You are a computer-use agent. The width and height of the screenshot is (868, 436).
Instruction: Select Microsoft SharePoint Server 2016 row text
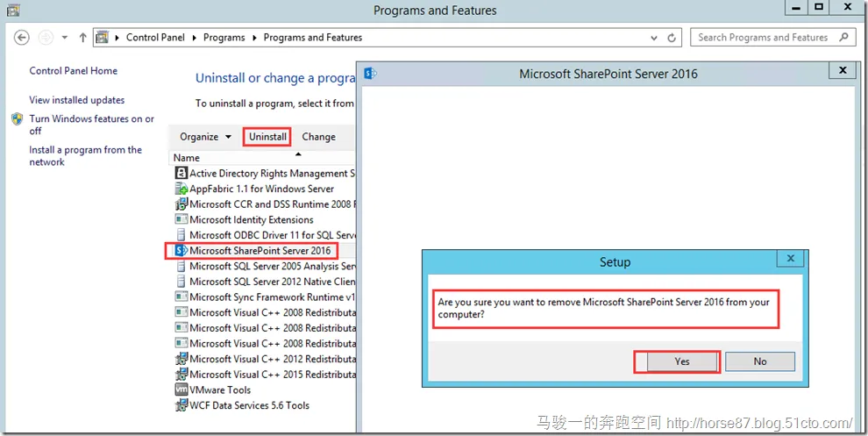click(260, 251)
